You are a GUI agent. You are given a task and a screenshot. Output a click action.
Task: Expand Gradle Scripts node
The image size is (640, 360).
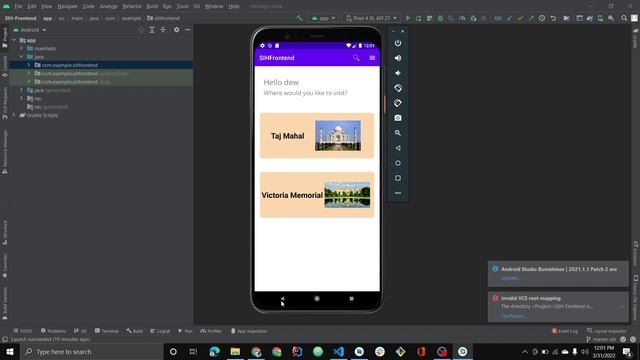click(x=14, y=115)
